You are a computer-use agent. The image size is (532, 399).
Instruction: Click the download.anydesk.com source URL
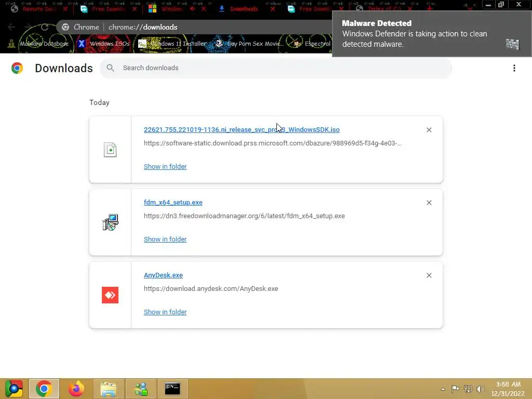(x=211, y=289)
